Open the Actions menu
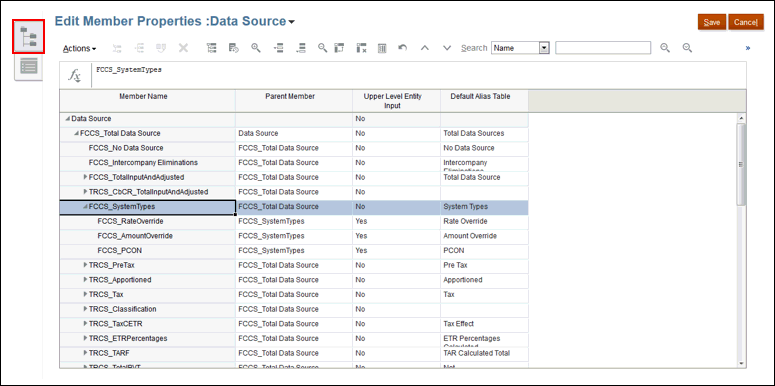The height and width of the screenshot is (386, 775). [79, 48]
